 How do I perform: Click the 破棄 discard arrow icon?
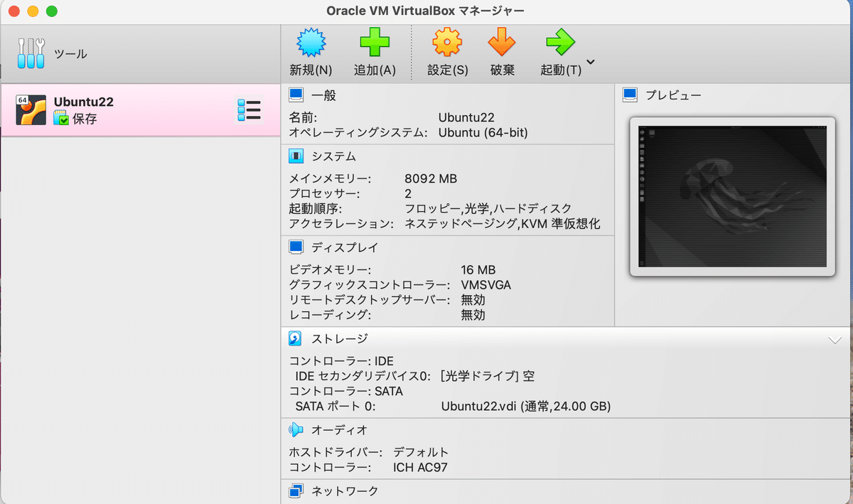[502, 43]
